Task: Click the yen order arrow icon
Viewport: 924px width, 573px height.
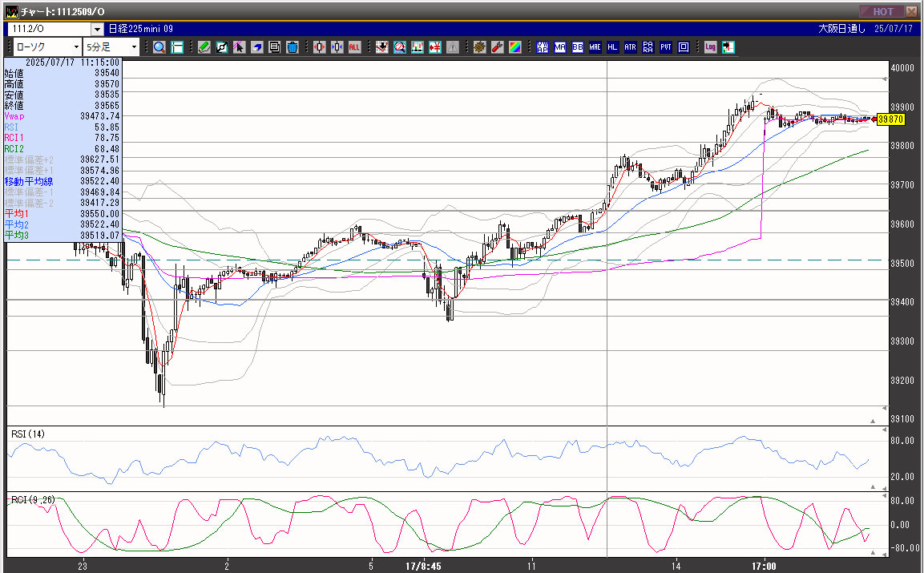Action: [435, 47]
